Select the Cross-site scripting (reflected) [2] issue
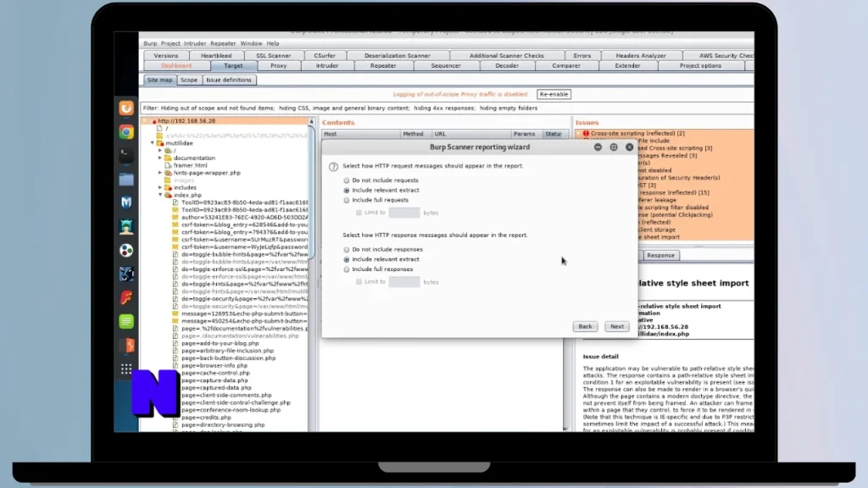868x488 pixels. click(x=637, y=133)
